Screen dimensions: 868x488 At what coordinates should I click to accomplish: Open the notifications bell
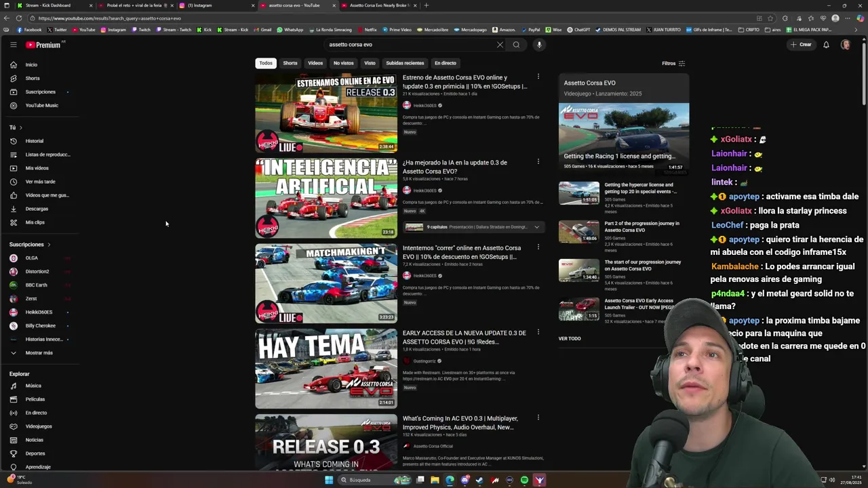pyautogui.click(x=826, y=45)
